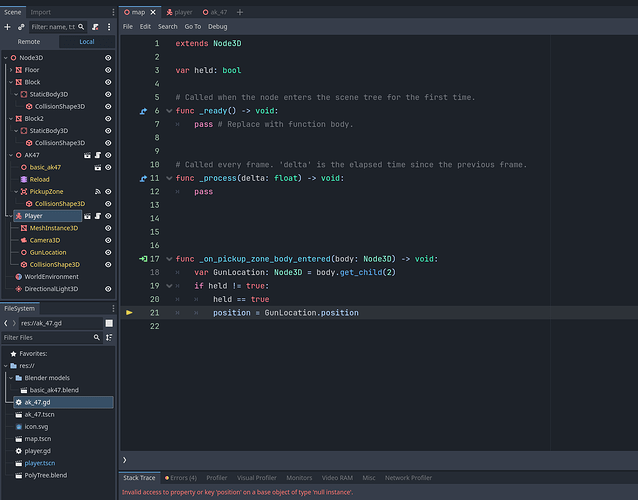638x500 pixels.
Task: Open Scene dock toolbar extra options
Action: coord(109,27)
